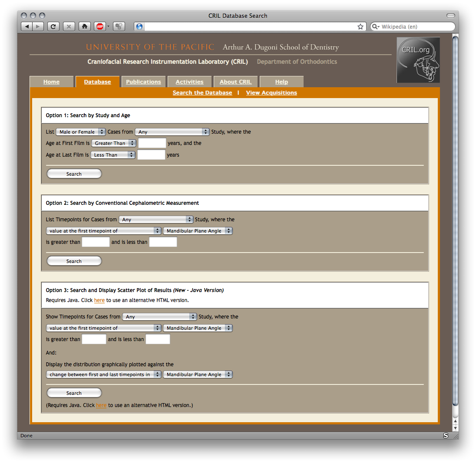The width and height of the screenshot is (476, 463).
Task: Click the S icon in the status bar
Action: [445, 435]
